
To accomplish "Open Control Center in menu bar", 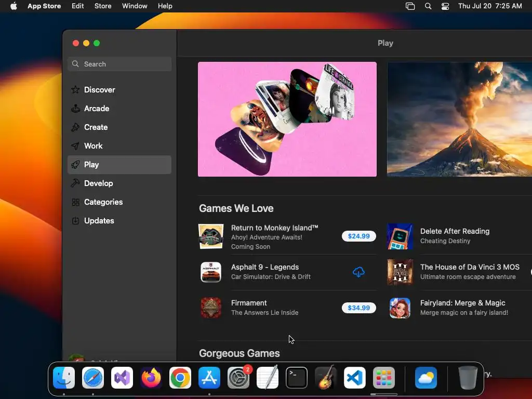I will point(445,6).
